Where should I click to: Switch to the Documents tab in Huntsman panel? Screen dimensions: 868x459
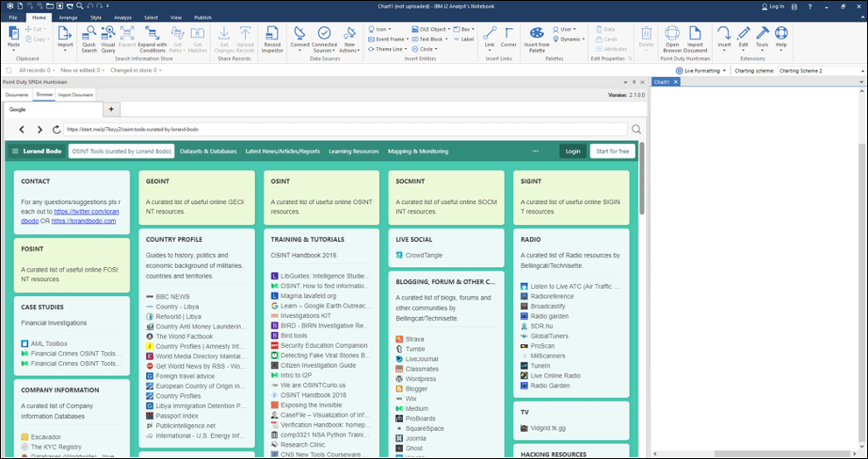[x=17, y=95]
